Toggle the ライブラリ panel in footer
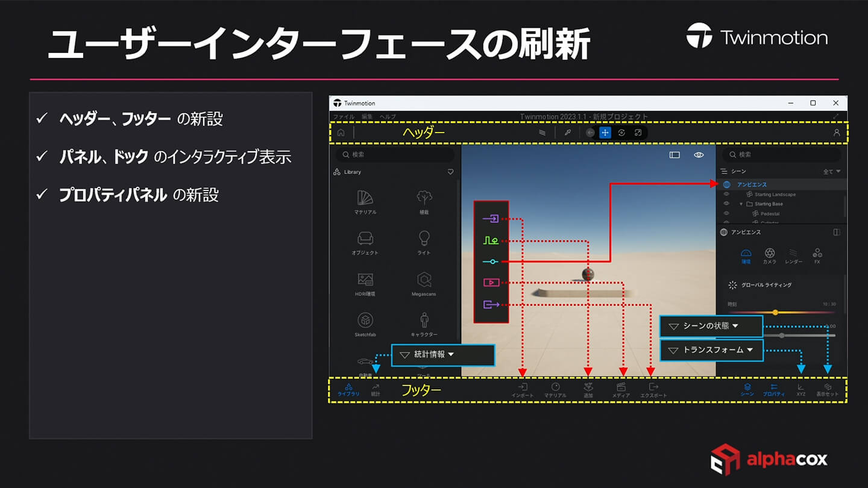Viewport: 868px width, 488px height. pos(348,390)
